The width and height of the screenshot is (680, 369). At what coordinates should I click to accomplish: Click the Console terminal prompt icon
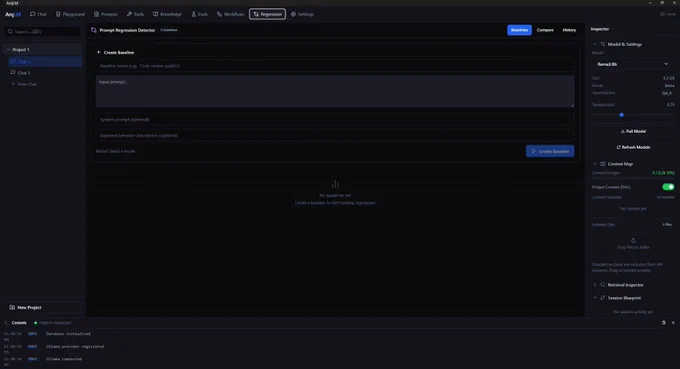(x=6, y=323)
